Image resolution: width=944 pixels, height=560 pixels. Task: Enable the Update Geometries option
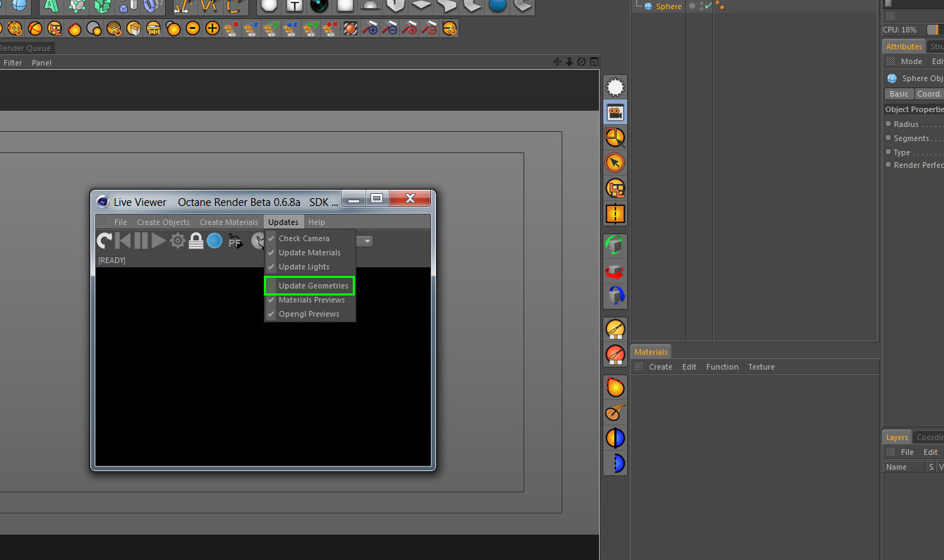(310, 286)
